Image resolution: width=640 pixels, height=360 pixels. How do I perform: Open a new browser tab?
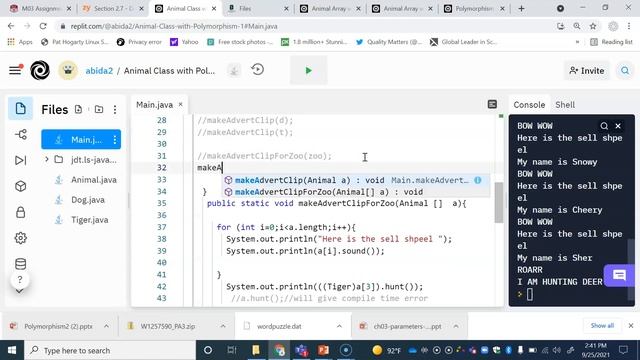(521, 8)
